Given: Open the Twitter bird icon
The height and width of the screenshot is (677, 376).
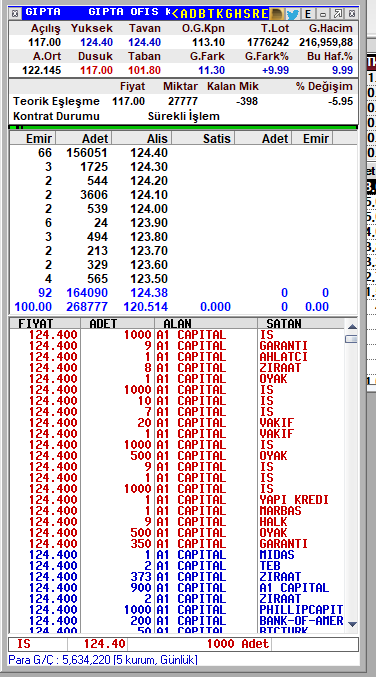Looking at the screenshot, I should [293, 14].
